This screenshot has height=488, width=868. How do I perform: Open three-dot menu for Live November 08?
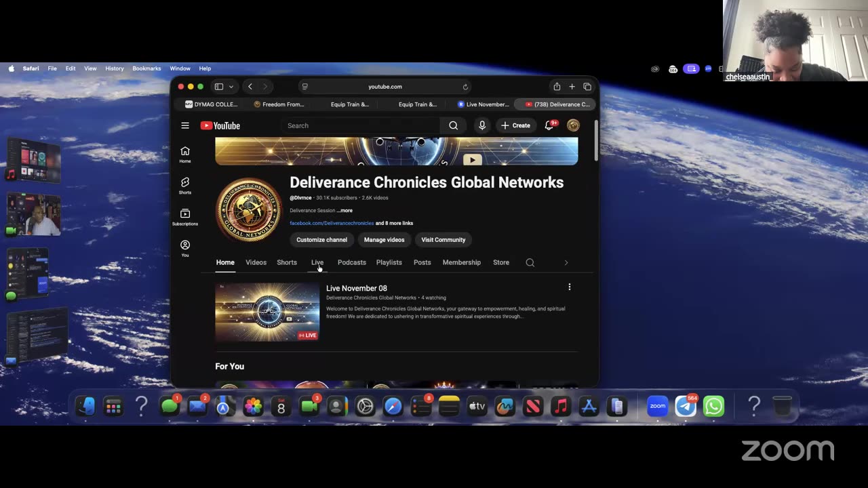(570, 287)
